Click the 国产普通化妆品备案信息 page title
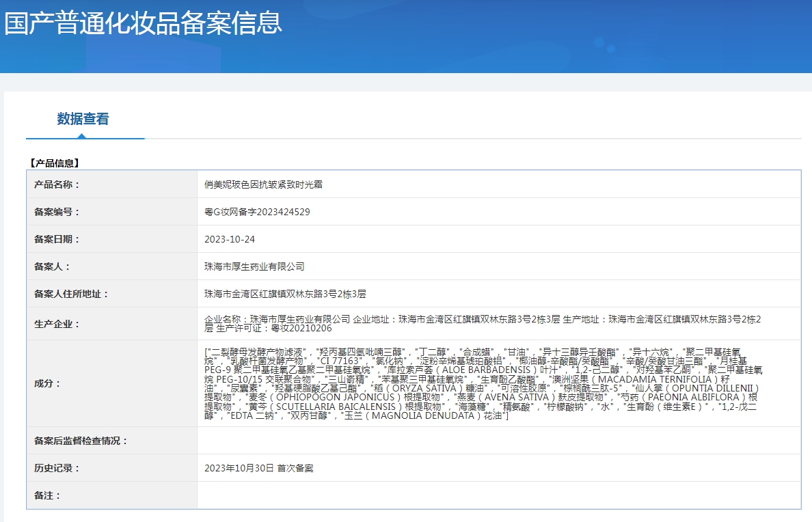The height and width of the screenshot is (522, 812). pos(143,23)
